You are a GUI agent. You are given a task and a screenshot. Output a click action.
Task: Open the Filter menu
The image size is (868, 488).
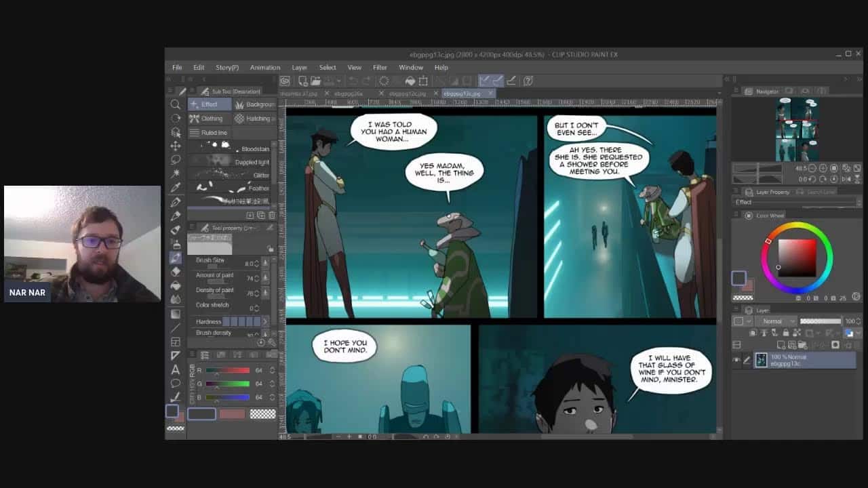click(x=380, y=68)
